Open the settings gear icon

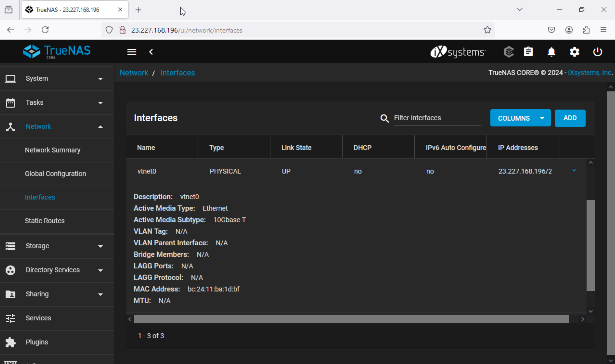(574, 52)
